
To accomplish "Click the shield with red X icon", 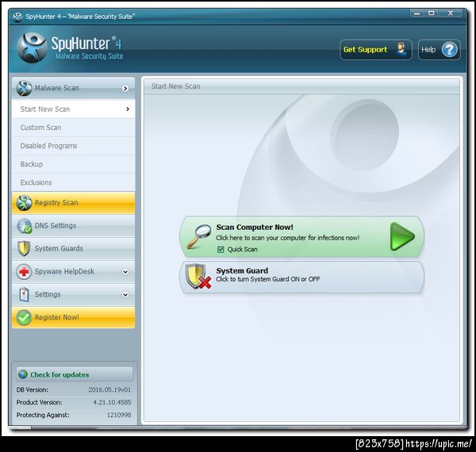I will (x=198, y=276).
